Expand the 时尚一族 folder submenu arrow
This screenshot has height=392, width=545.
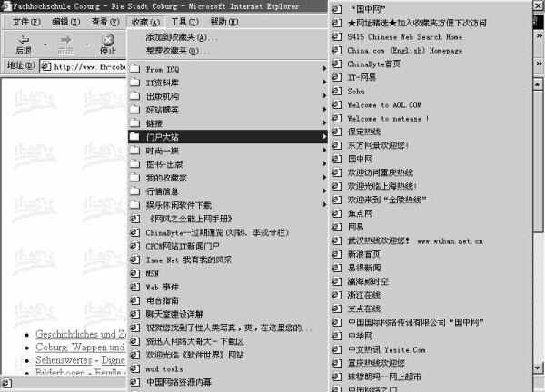click(324, 151)
